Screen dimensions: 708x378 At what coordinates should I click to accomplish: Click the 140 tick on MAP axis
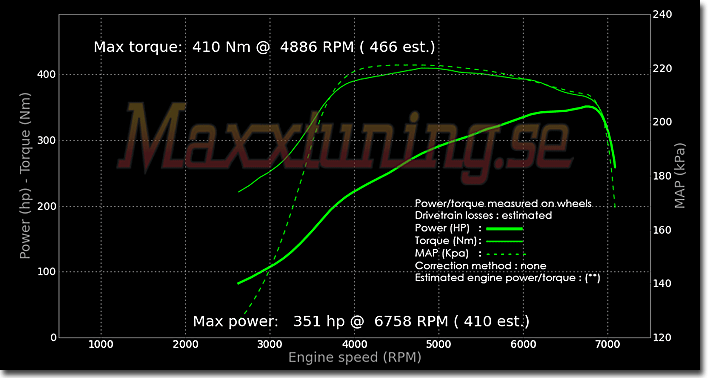(662, 284)
